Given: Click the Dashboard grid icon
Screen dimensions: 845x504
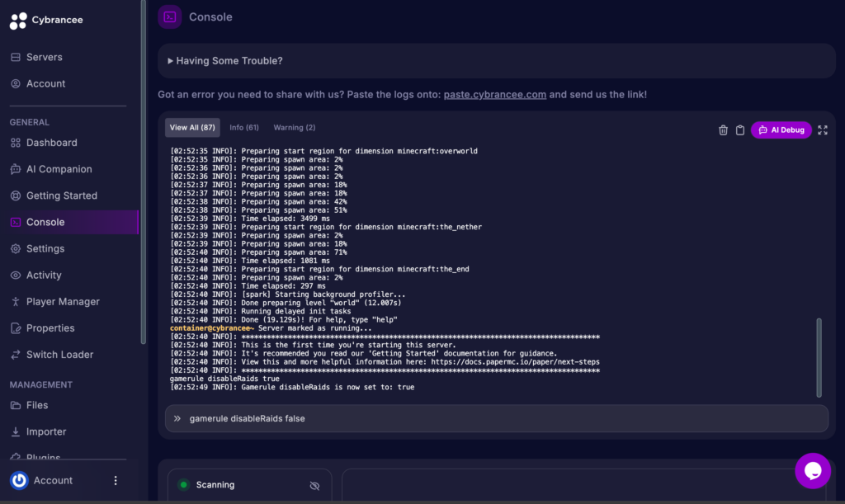Looking at the screenshot, I should (x=16, y=143).
